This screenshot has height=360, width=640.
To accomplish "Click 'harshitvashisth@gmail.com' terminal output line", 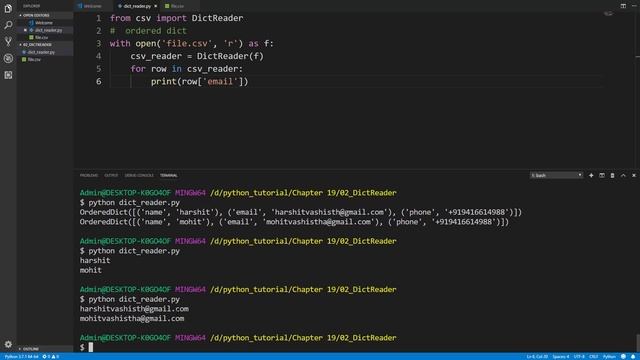I will [134, 309].
